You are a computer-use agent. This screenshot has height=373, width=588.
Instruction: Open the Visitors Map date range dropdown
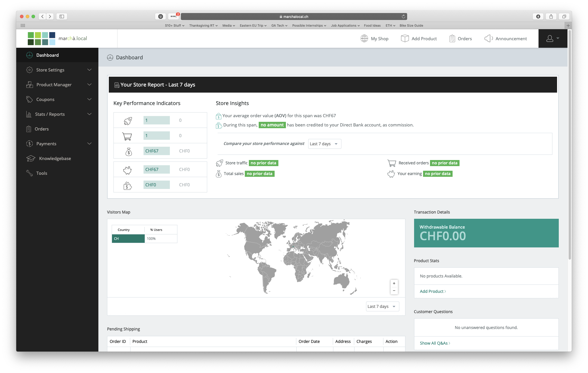coord(382,306)
